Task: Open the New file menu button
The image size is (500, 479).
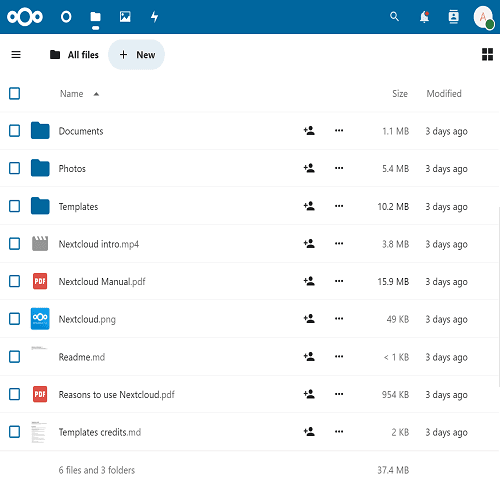Action: [x=136, y=55]
